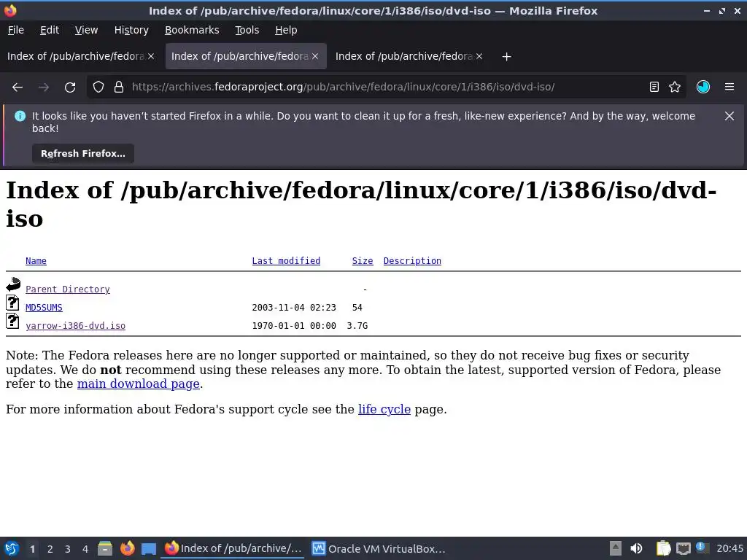The image size is (747, 560).
Task: Click the removable media tray icon
Action: [x=616, y=548]
